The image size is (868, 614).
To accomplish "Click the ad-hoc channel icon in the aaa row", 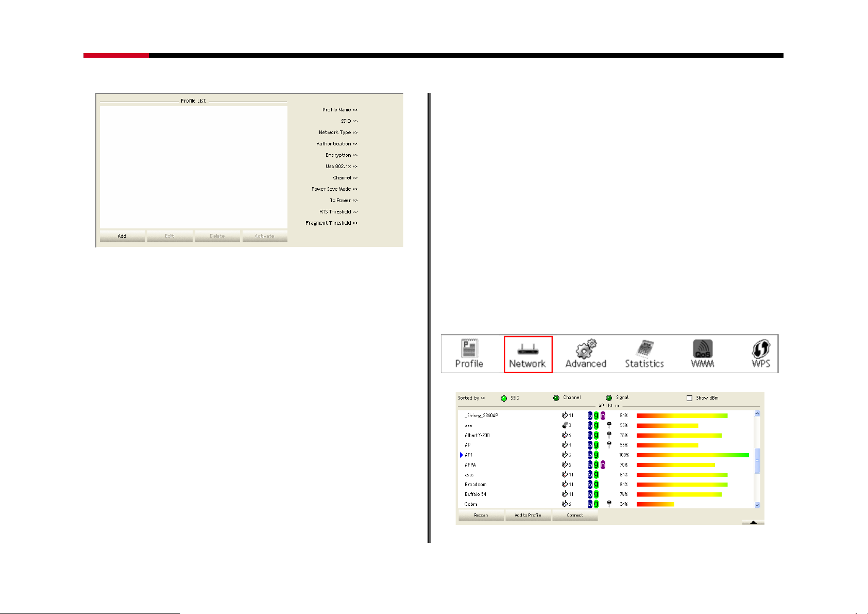I will 565,425.
